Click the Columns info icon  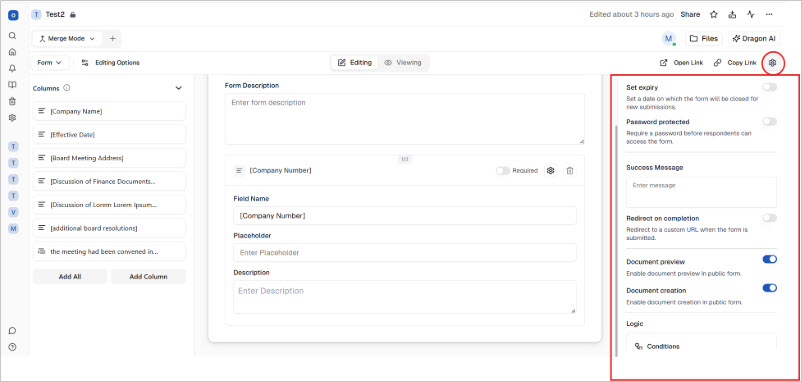pos(67,88)
